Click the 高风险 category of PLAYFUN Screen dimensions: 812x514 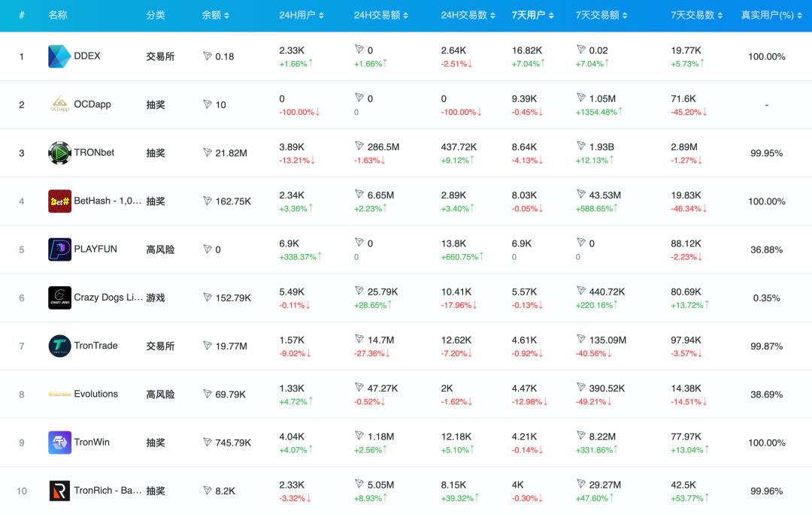[160, 249]
